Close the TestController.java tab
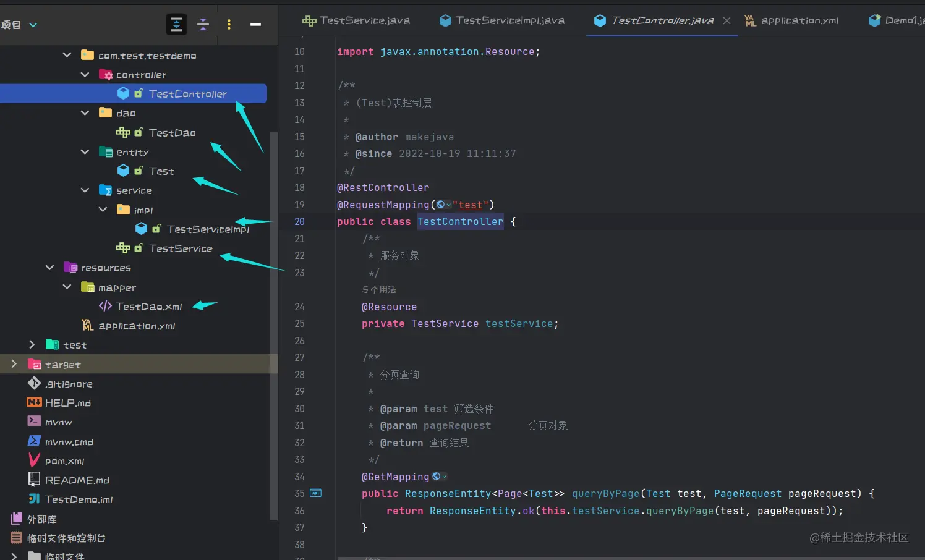This screenshot has height=560, width=925. (727, 21)
